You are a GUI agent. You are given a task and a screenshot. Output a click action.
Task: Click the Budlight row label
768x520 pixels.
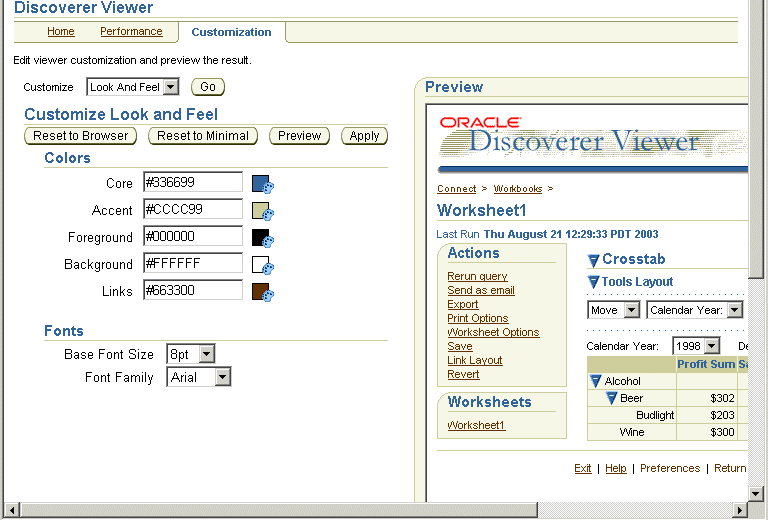(x=655, y=415)
